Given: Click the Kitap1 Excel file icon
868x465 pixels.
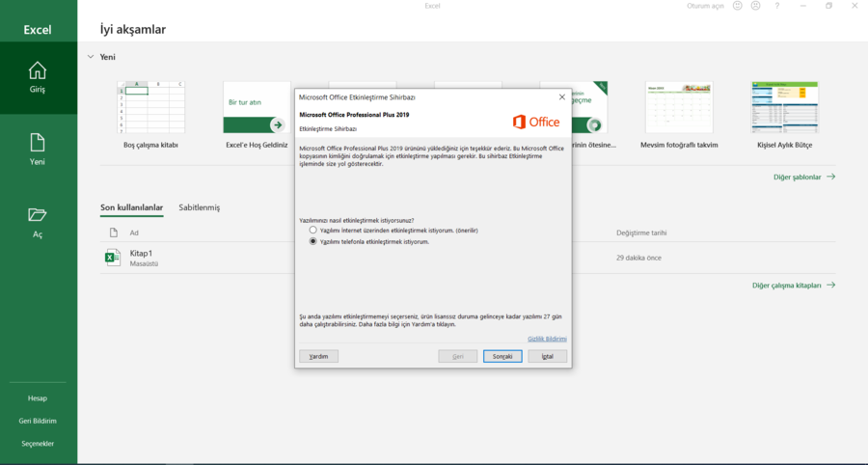Looking at the screenshot, I should [113, 258].
